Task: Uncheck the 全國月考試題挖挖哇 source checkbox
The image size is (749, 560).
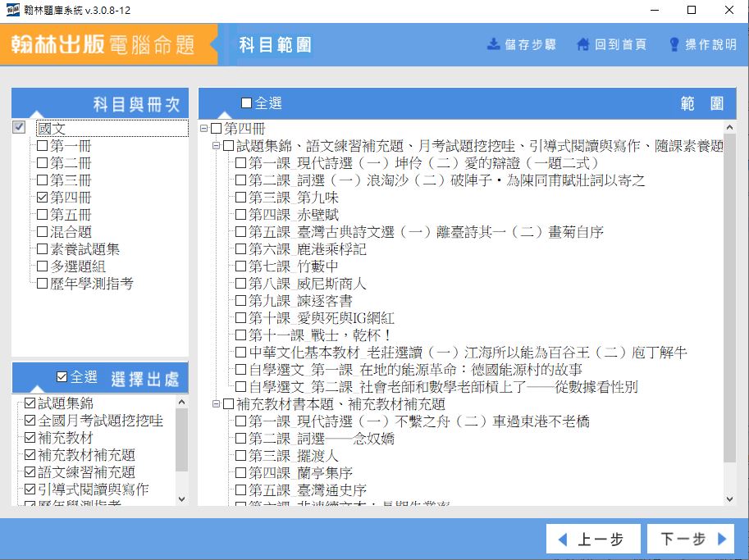Action: point(30,421)
